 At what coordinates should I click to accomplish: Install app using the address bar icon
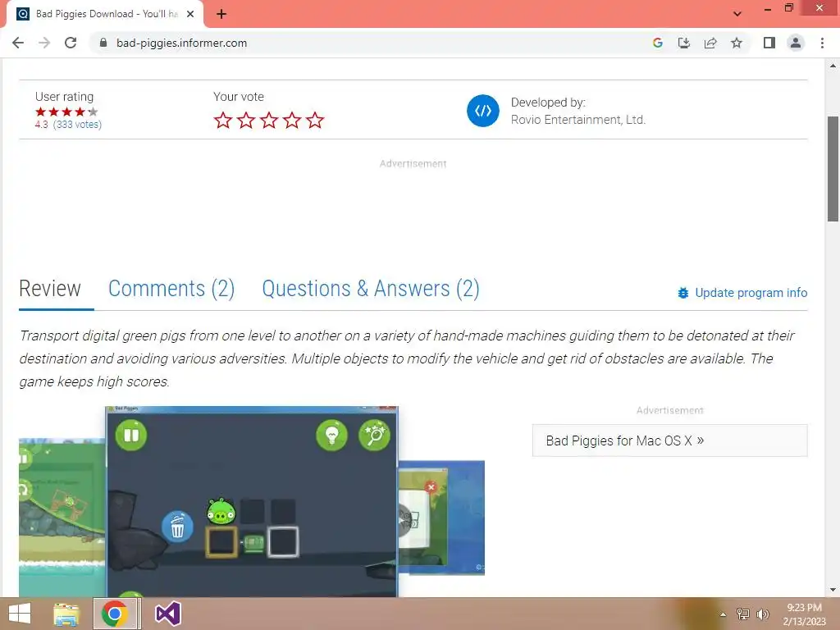[x=684, y=43]
